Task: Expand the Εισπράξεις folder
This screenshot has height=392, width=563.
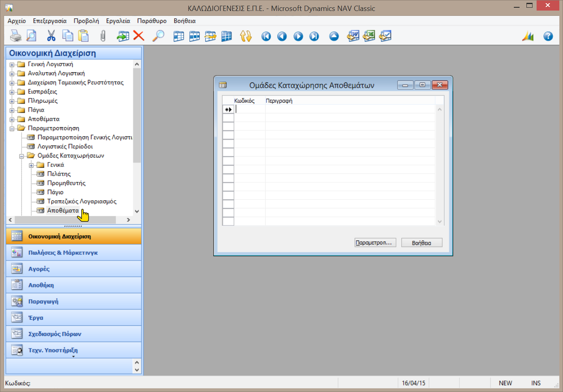Action: click(x=12, y=92)
